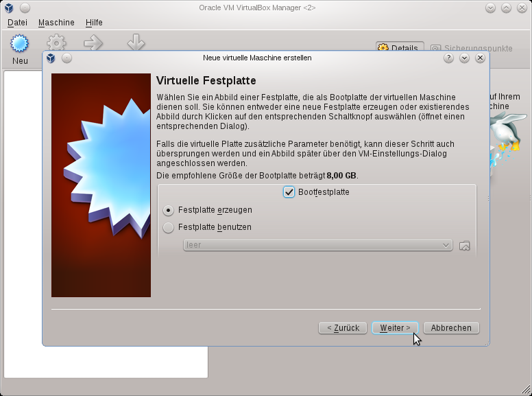Viewport: 532px width, 396px height.
Task: Click the wizard's starburst illustration image
Action: pyautogui.click(x=101, y=185)
